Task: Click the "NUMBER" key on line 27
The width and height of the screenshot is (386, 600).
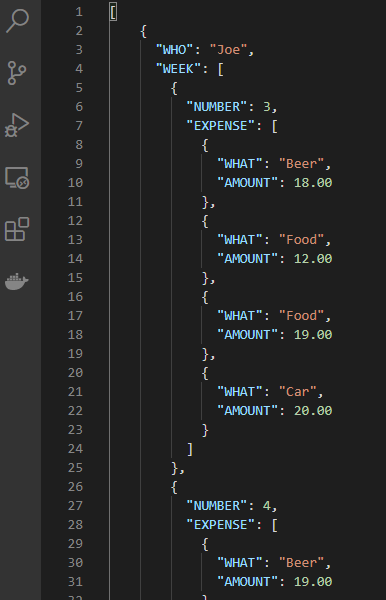Action: click(x=217, y=506)
